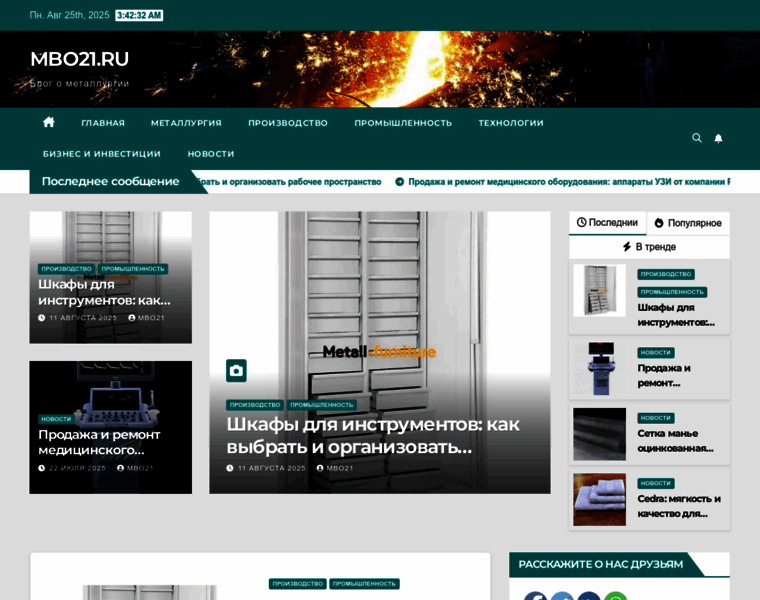Click sidebar ПРОИЗВОДСТВО tag above Шкафы

tap(666, 274)
